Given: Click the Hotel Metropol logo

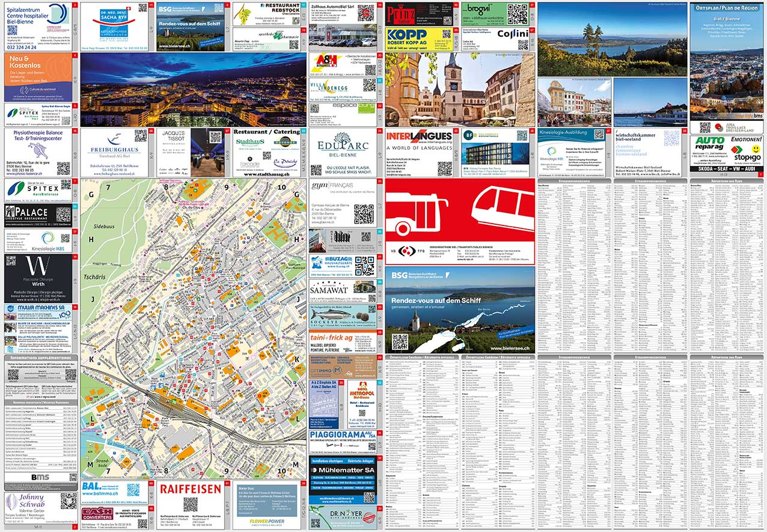Looking at the screenshot, I should coord(361,391).
